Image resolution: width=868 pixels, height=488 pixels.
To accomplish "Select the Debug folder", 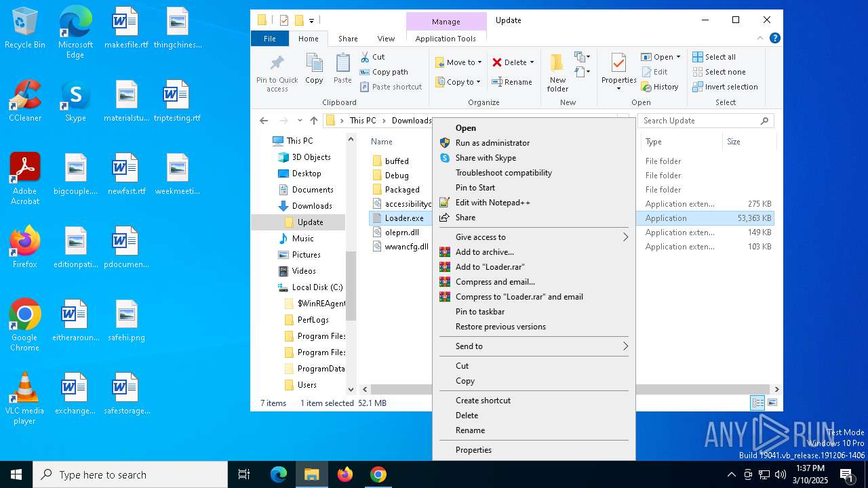I will pos(397,176).
